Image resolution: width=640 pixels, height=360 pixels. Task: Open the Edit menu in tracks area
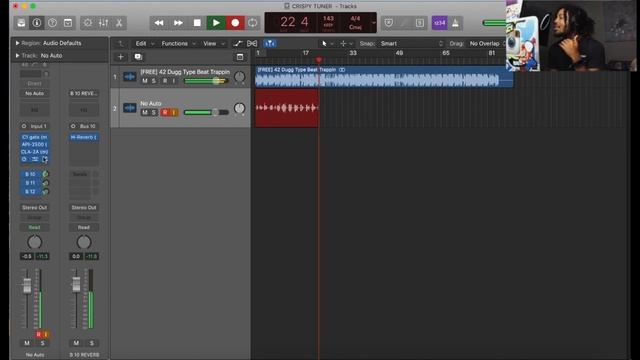coord(144,43)
